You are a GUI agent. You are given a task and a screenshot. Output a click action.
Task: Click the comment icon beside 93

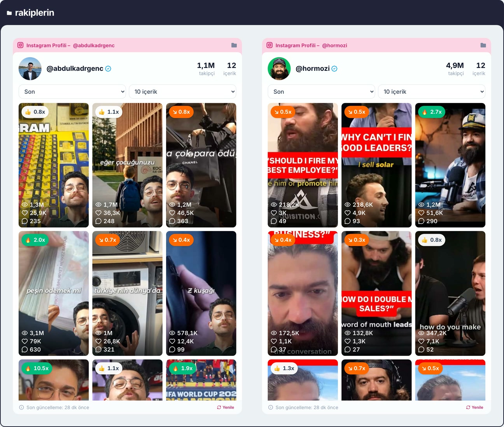coord(348,221)
